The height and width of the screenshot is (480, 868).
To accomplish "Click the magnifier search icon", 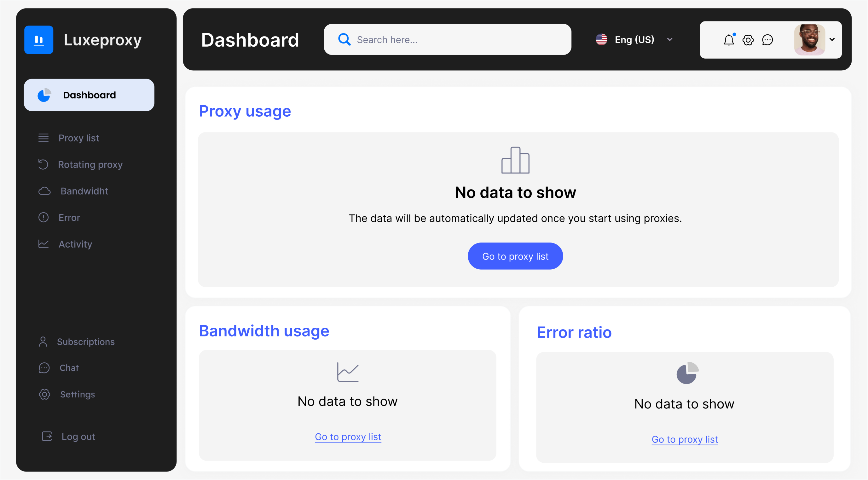I will tap(344, 39).
